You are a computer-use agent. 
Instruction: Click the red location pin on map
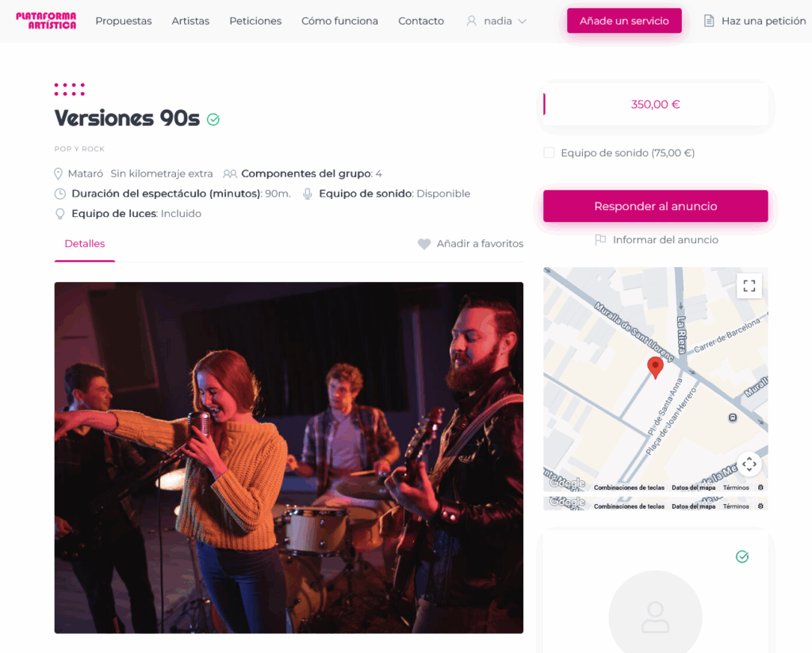(655, 368)
